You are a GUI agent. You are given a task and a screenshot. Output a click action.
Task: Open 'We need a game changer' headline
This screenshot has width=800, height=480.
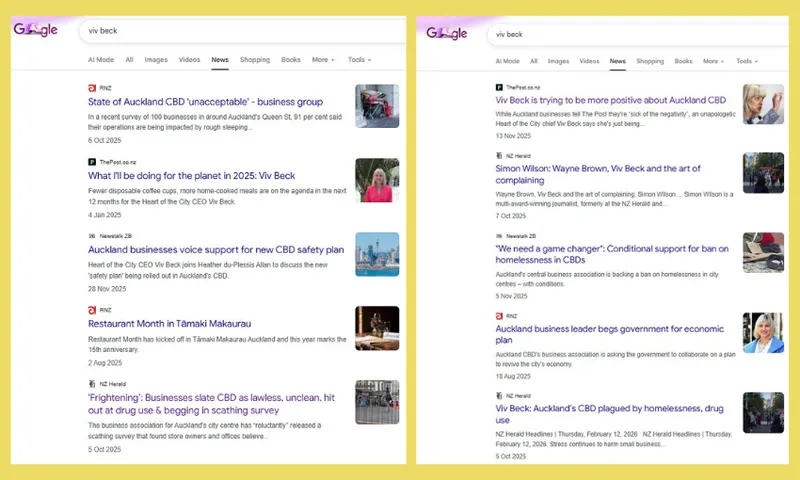[612, 254]
